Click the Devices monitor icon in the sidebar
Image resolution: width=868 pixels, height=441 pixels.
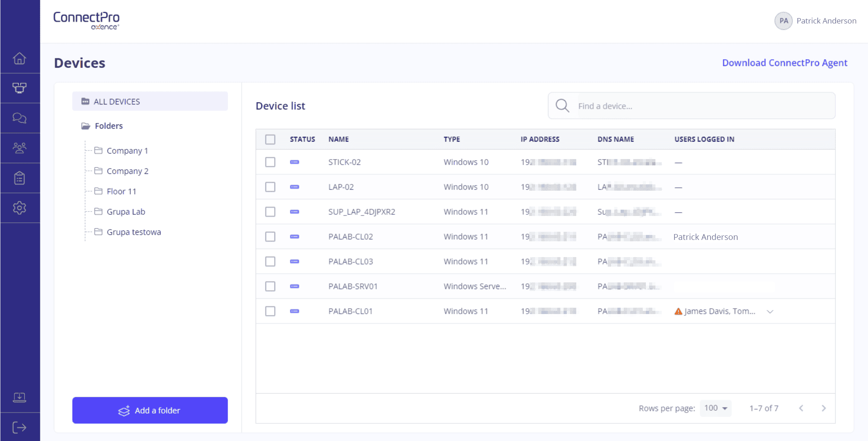click(19, 88)
